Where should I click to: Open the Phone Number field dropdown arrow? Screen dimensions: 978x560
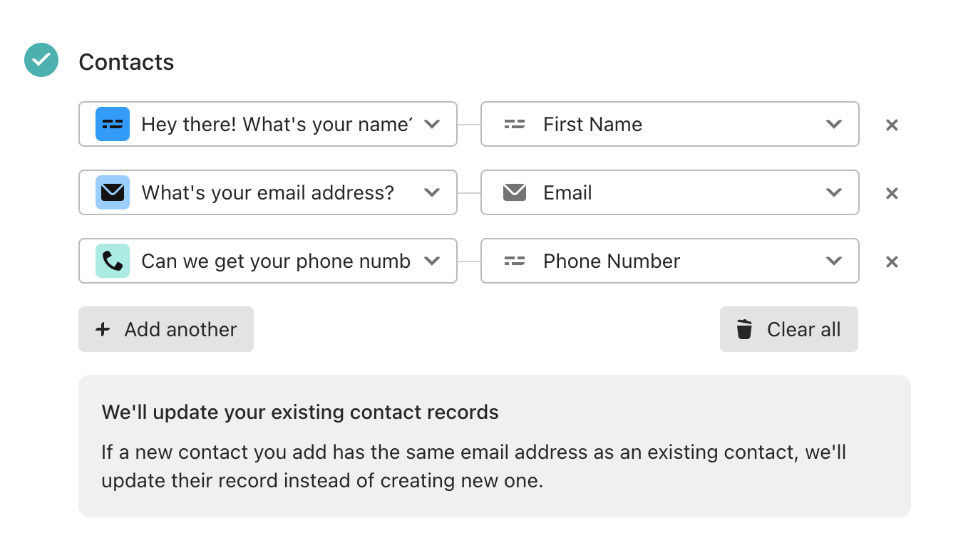tap(834, 261)
